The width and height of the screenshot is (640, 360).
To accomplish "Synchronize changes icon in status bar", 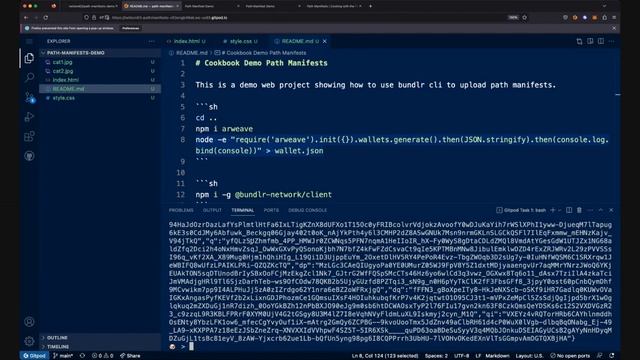I will tap(82, 356).
